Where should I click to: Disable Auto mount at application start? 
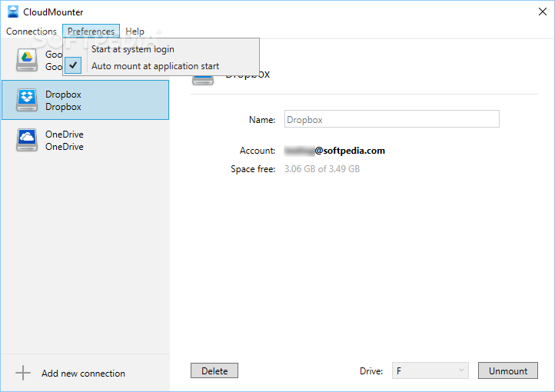(x=155, y=66)
